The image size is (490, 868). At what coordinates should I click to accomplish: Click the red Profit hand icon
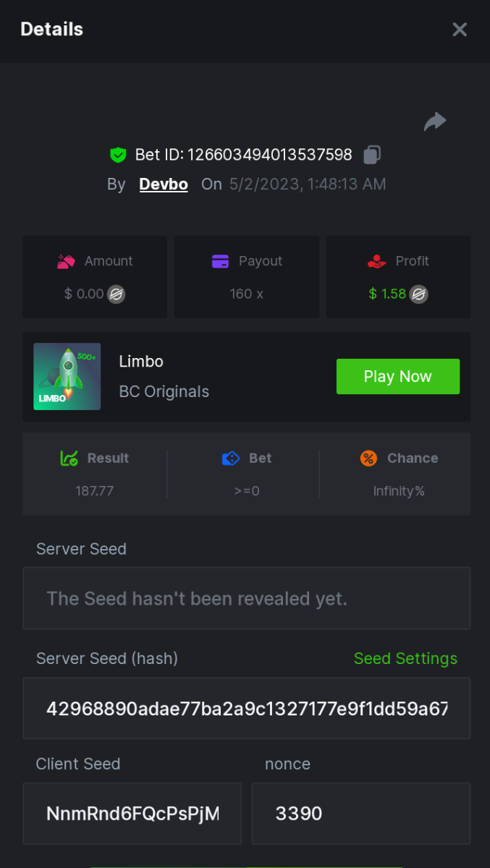[377, 262]
